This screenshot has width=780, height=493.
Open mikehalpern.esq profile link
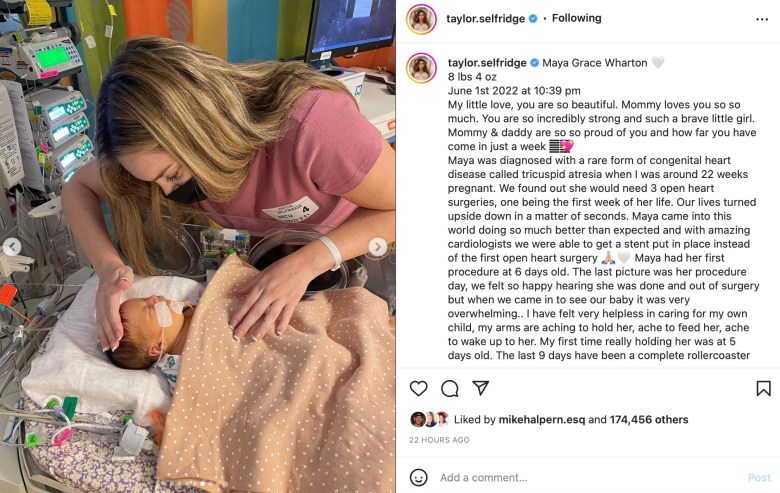[x=542, y=420]
